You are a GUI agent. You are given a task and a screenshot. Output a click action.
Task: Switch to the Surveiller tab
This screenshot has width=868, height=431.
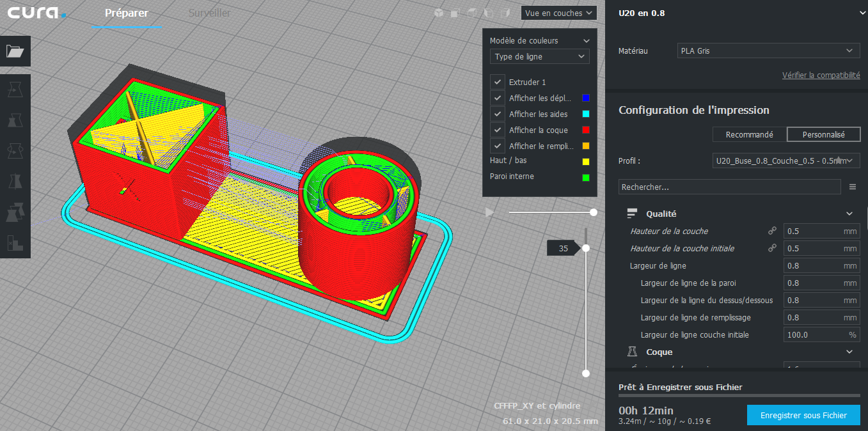point(209,13)
